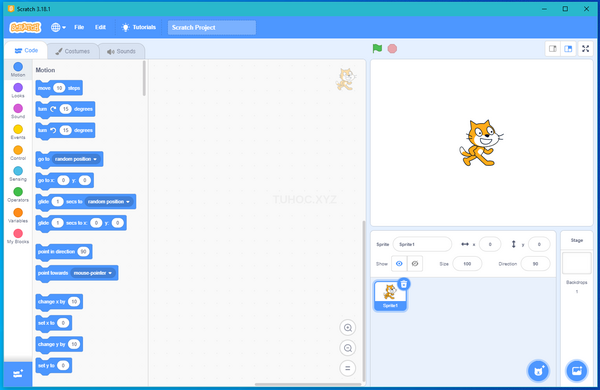
Task: Select the Operators block category
Action: coord(18,194)
